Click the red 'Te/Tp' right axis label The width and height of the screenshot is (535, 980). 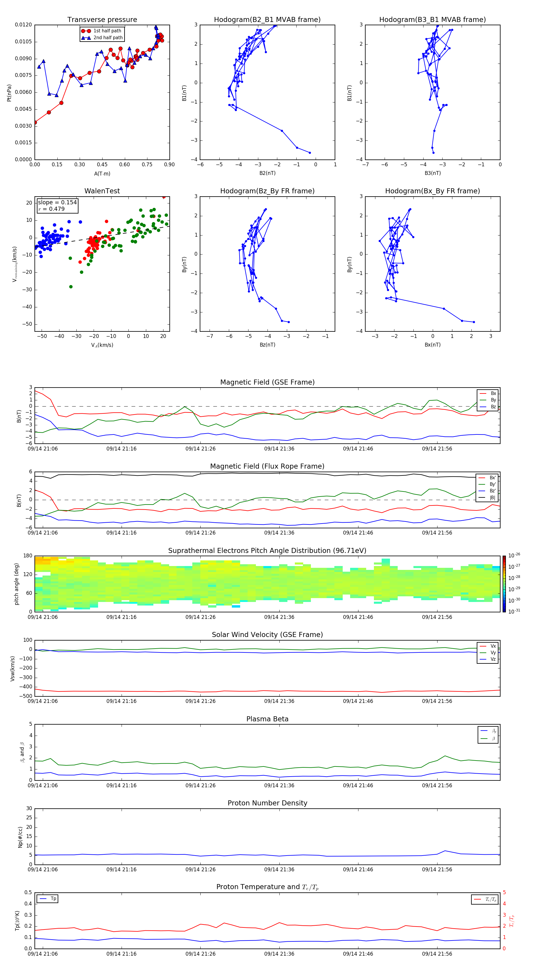tap(512, 921)
